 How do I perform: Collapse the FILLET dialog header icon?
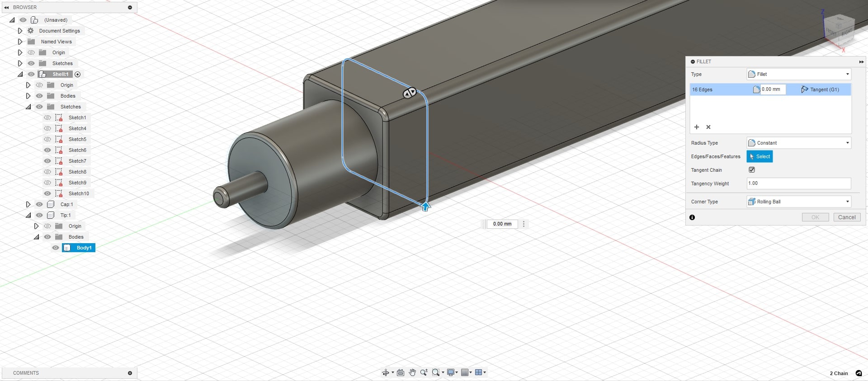[x=693, y=61]
